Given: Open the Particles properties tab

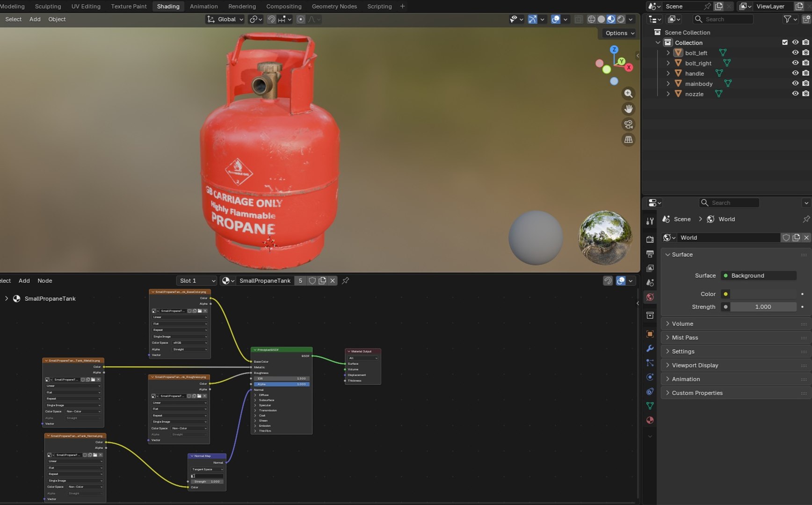Looking at the screenshot, I should [x=650, y=362].
